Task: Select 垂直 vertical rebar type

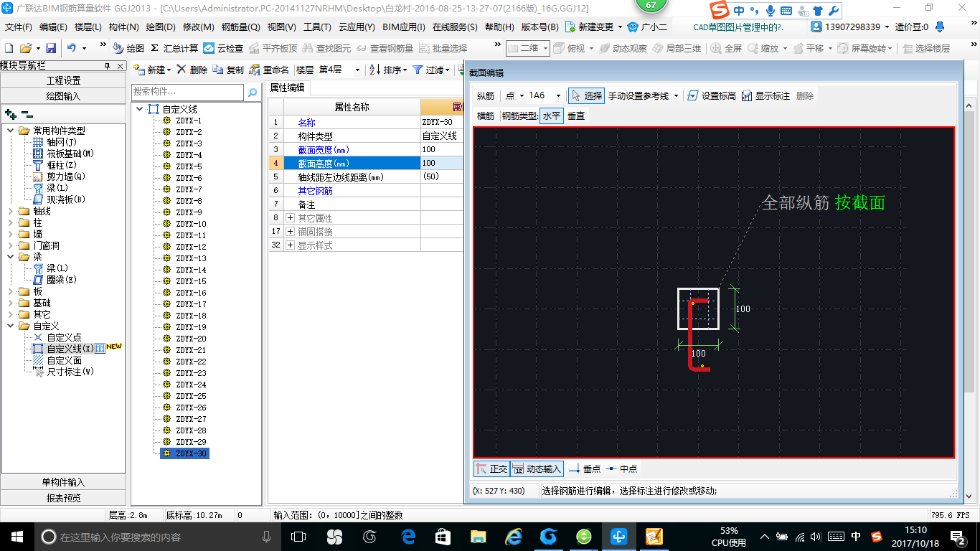Action: 576,116
